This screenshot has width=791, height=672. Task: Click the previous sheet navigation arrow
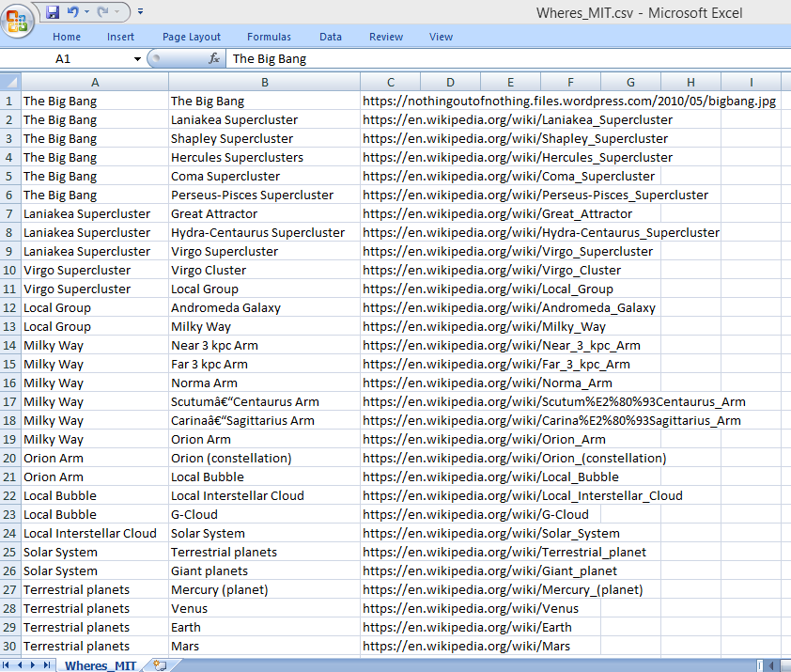point(20,664)
